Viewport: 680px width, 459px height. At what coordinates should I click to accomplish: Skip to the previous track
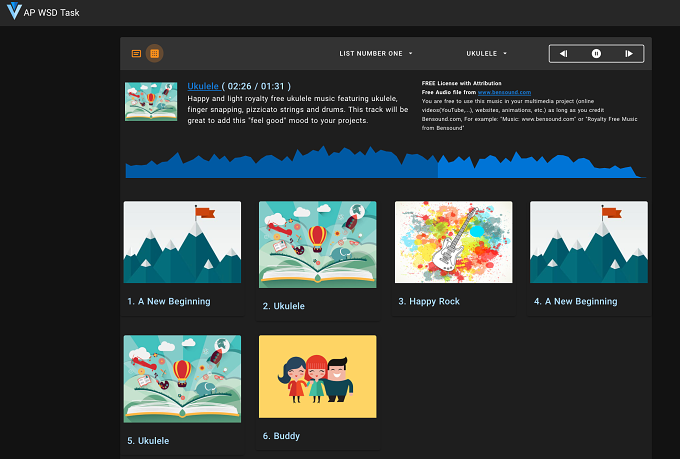563,54
